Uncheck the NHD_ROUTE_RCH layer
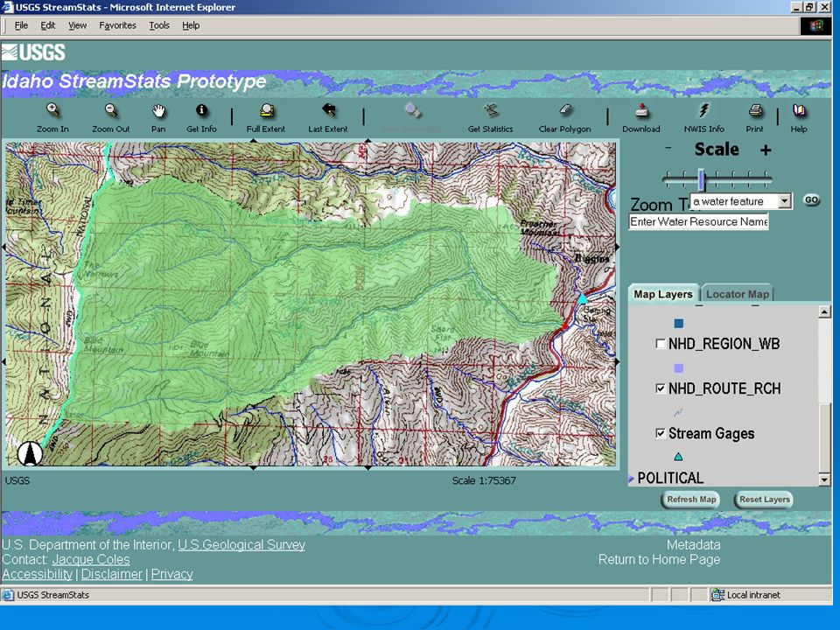The image size is (840, 630). (x=661, y=388)
